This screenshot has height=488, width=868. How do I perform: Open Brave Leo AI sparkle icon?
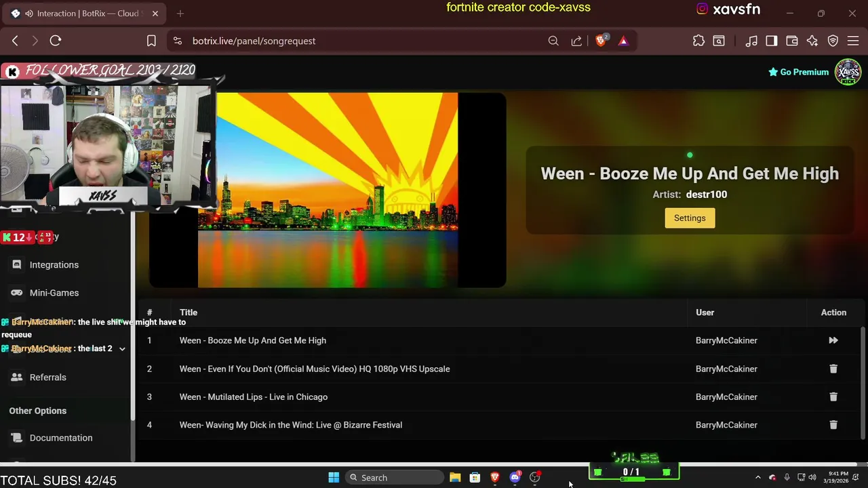(x=812, y=41)
